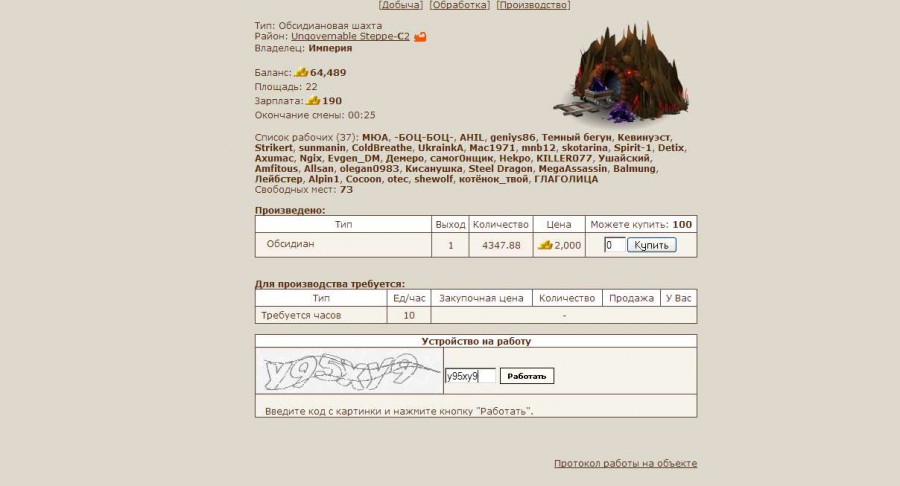
Task: Click the Устройство на работу header
Action: click(x=476, y=341)
